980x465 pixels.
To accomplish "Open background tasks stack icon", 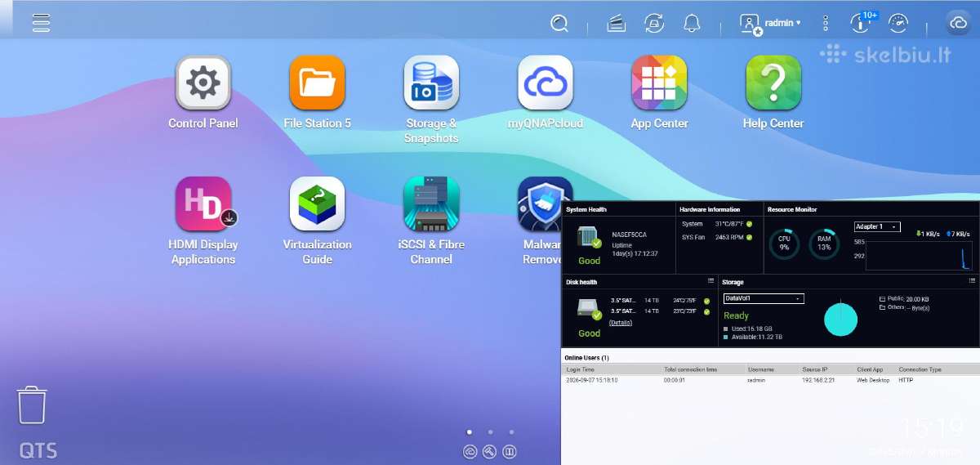I will (x=617, y=23).
